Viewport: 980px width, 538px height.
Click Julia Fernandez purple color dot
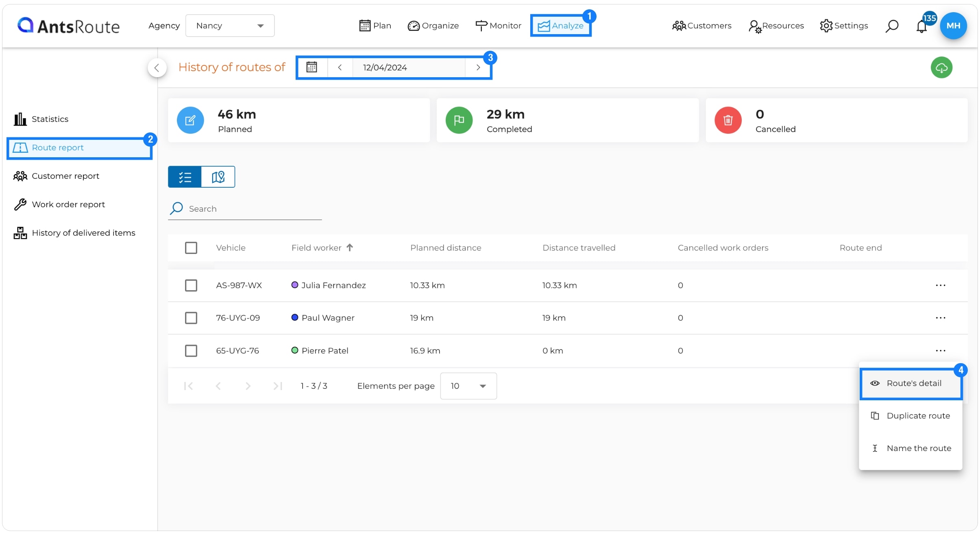pyautogui.click(x=295, y=285)
